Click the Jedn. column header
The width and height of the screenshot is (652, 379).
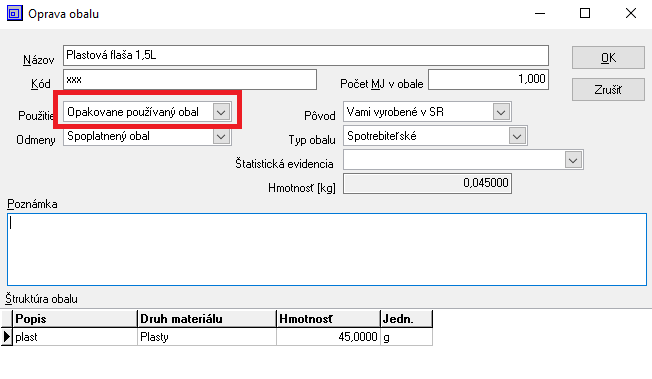pyautogui.click(x=406, y=319)
